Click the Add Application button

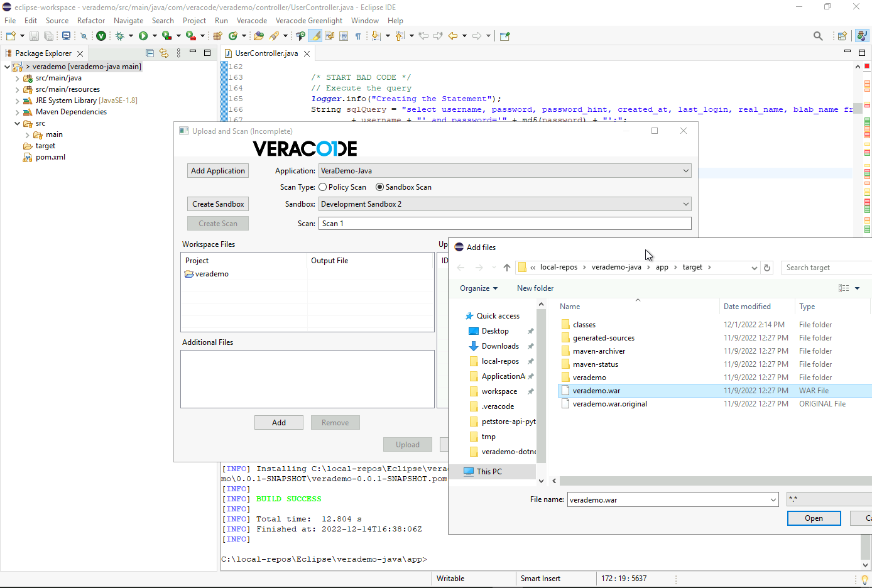[x=218, y=171]
